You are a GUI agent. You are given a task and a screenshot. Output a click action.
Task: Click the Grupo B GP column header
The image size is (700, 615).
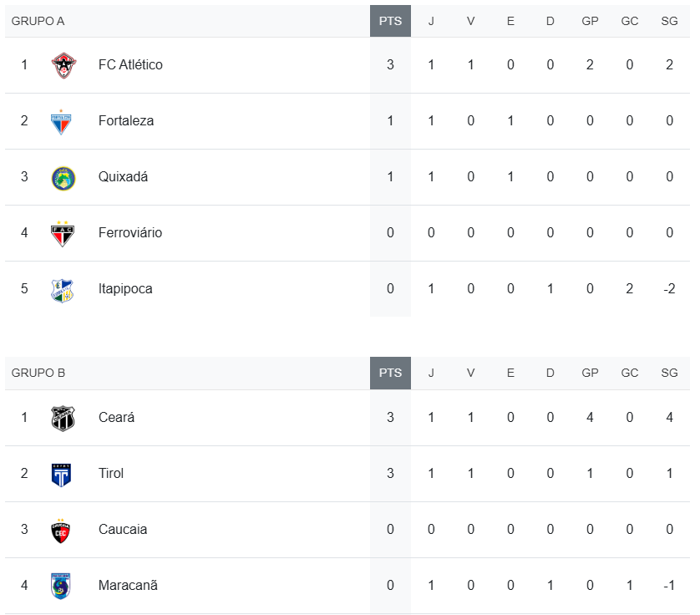[x=590, y=373]
